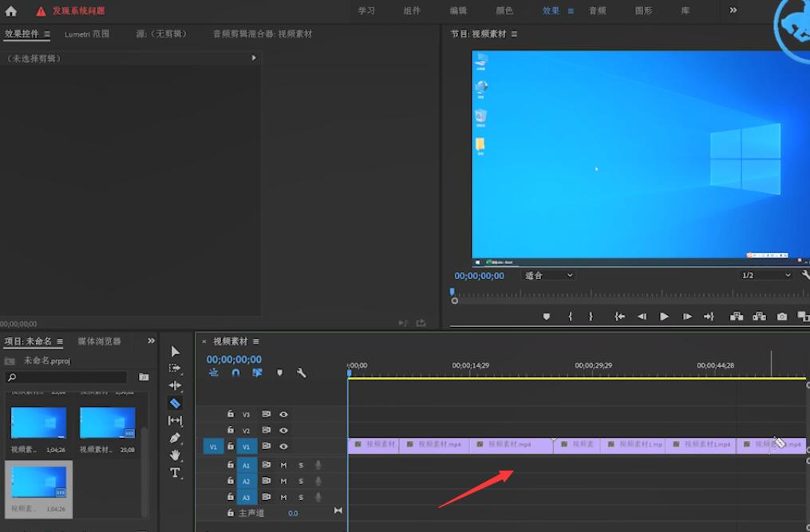
Task: Select the Ripple Edit tool
Action: pyautogui.click(x=175, y=385)
